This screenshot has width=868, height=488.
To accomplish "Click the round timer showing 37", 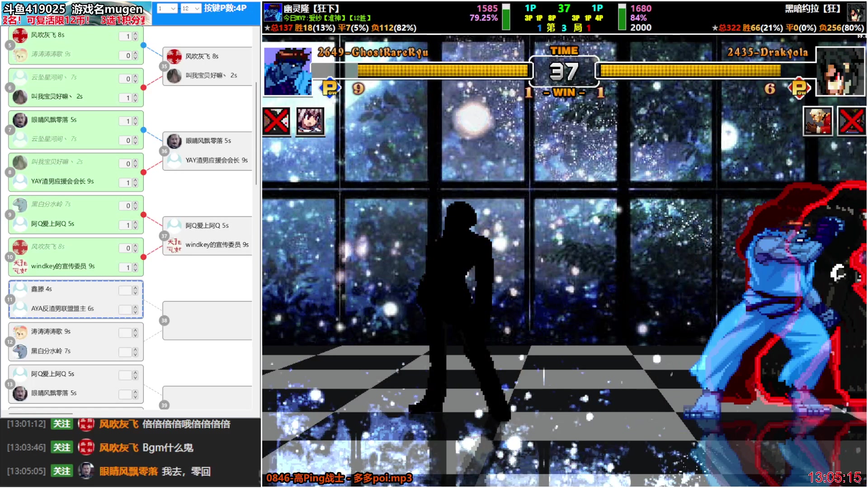I will (564, 71).
